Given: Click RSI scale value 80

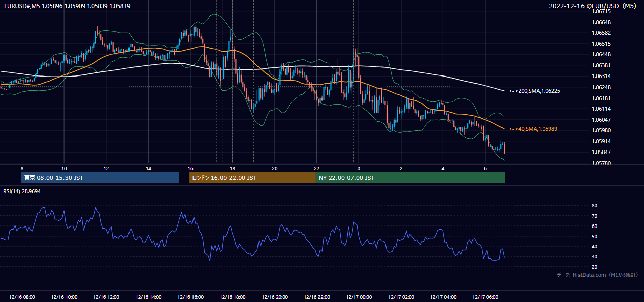Looking at the screenshot, I should [x=595, y=206].
